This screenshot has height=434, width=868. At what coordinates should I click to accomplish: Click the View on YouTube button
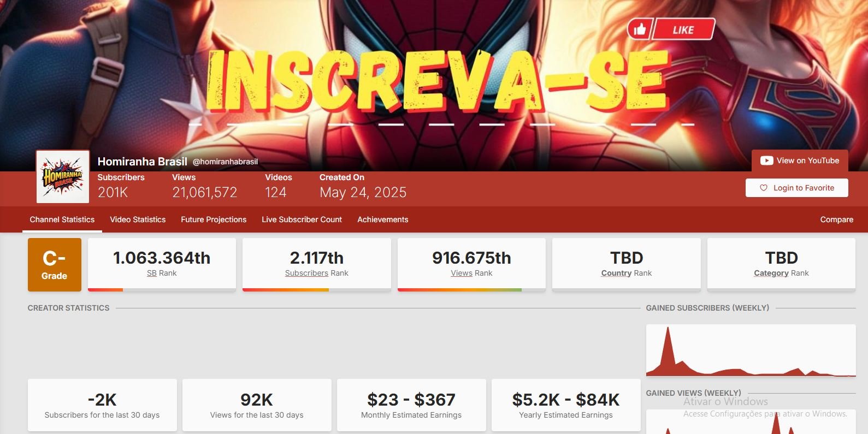800,160
